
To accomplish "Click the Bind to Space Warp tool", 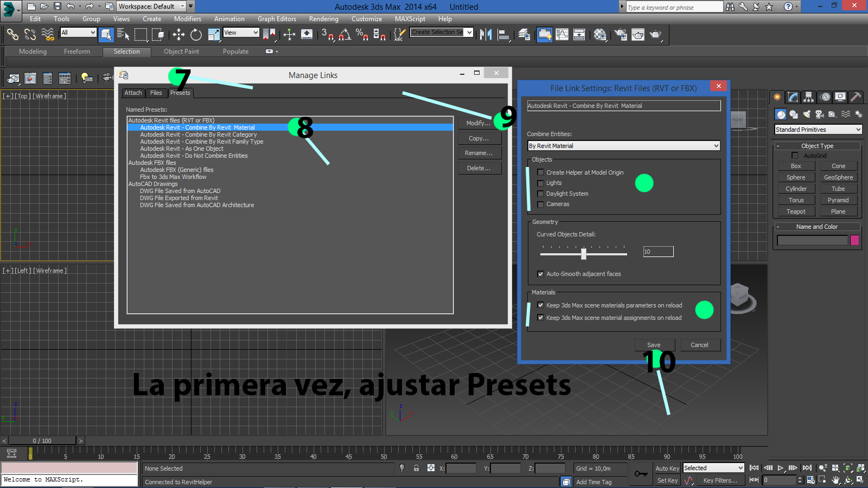I will [48, 35].
